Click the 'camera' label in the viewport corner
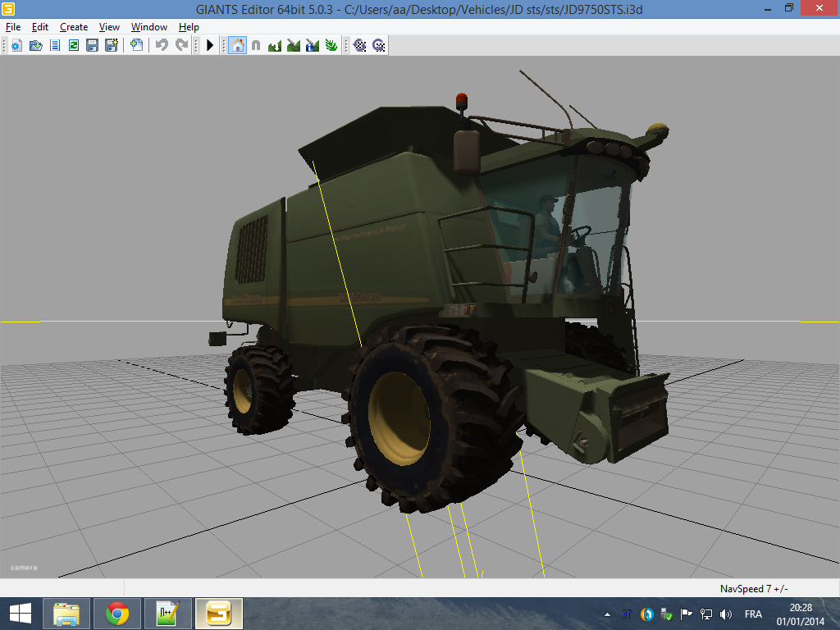The image size is (840, 630). click(x=24, y=568)
